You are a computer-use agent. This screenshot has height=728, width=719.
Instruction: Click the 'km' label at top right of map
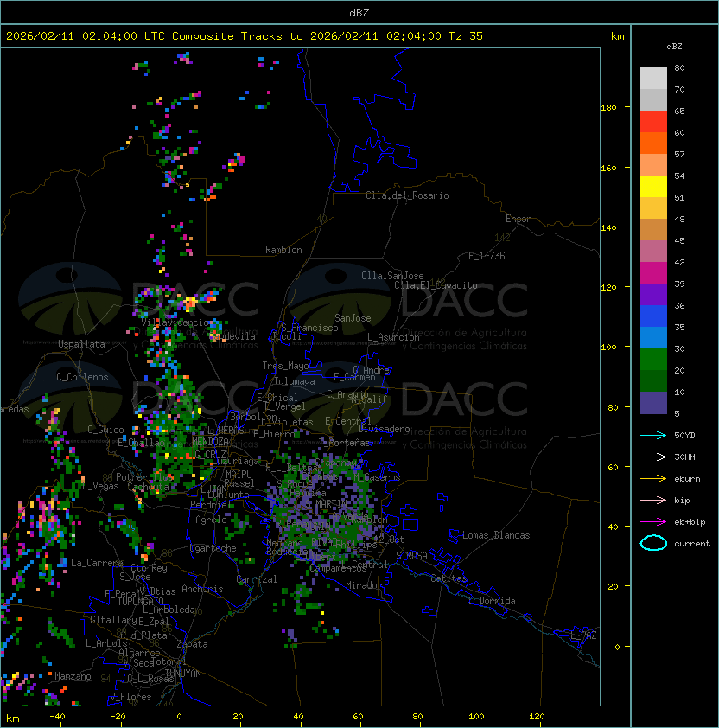point(617,36)
